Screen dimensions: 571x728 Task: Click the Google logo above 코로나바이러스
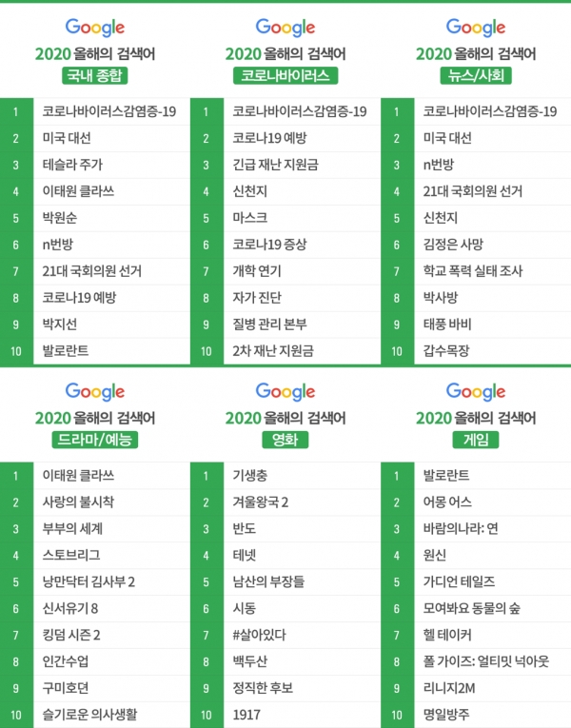pos(285,28)
